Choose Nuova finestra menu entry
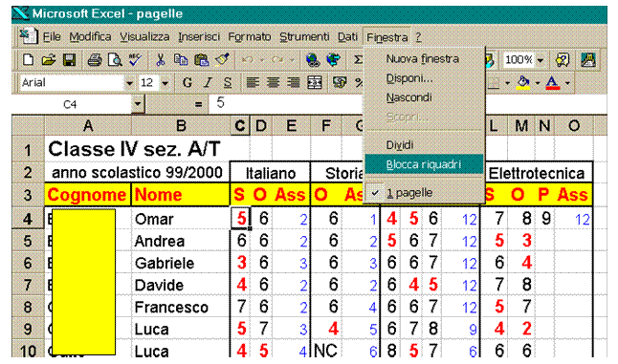618x364 pixels. (424, 59)
